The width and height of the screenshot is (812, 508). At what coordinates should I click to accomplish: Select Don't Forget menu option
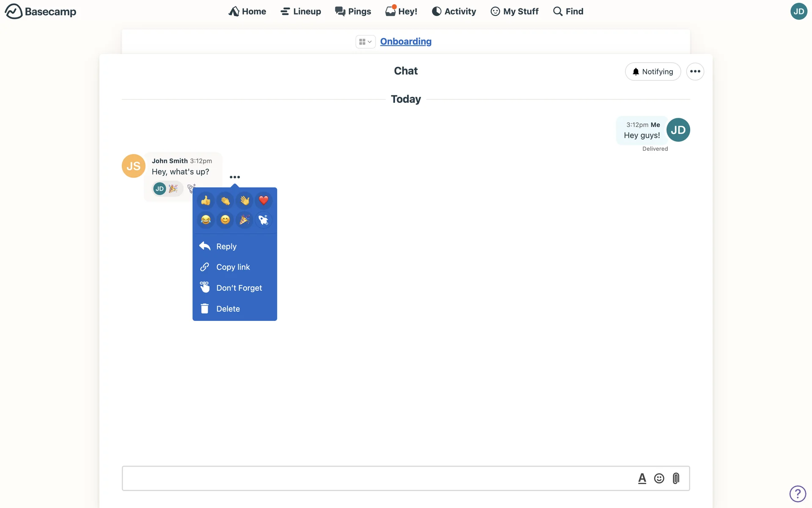(239, 288)
